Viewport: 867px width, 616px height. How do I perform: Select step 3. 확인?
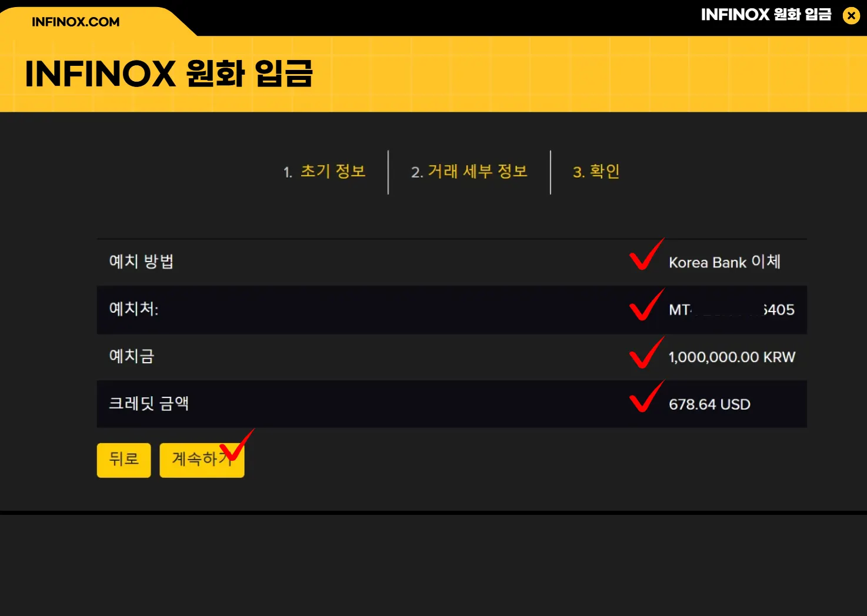tap(596, 172)
